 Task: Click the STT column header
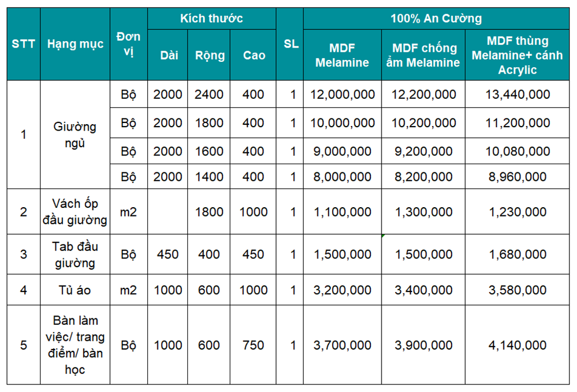[24, 44]
